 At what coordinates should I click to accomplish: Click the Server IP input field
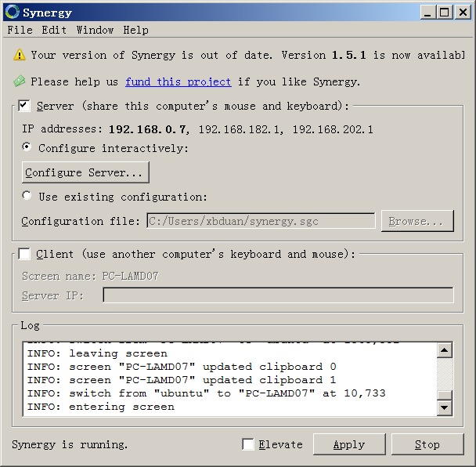click(278, 295)
